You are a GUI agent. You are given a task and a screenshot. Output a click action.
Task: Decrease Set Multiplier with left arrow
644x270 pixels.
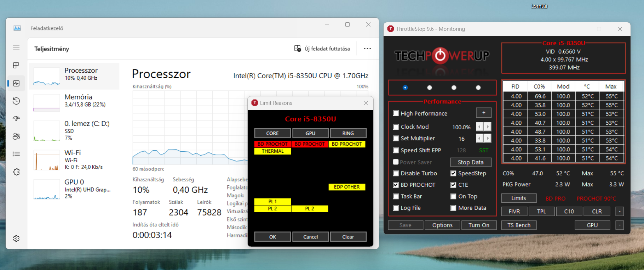click(479, 138)
